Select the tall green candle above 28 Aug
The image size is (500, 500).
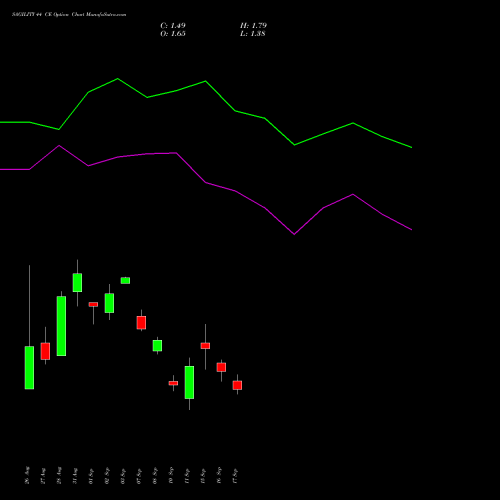[61, 326]
